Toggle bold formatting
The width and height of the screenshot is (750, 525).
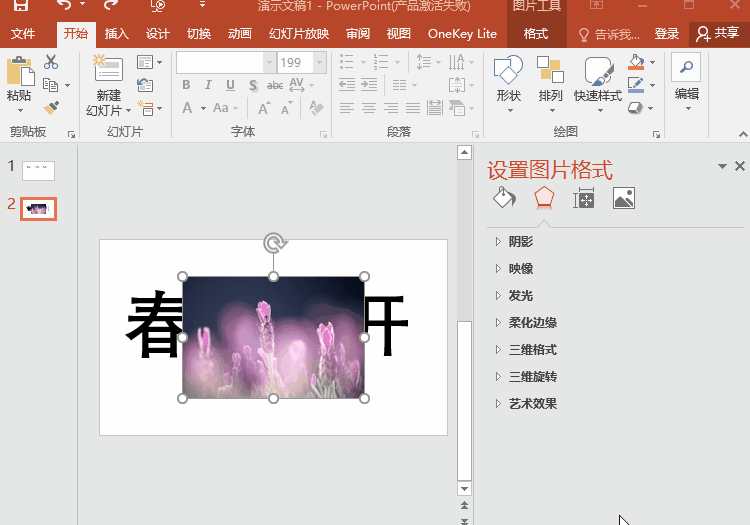point(186,85)
